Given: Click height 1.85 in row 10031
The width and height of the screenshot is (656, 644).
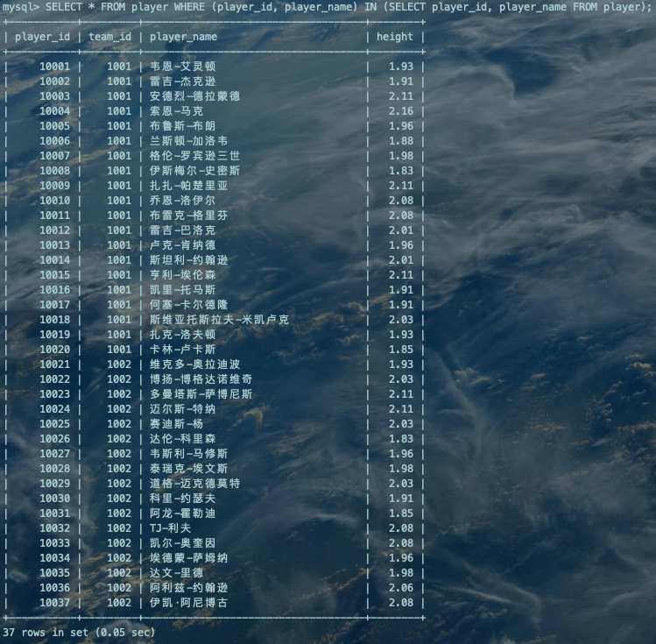Looking at the screenshot, I should point(401,513).
